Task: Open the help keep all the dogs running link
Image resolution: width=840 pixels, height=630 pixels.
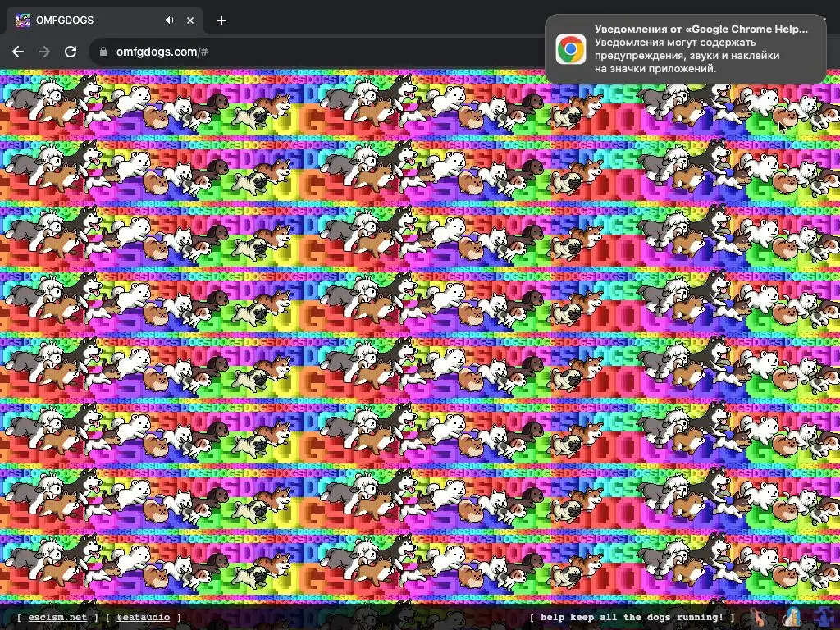Action: click(632, 617)
